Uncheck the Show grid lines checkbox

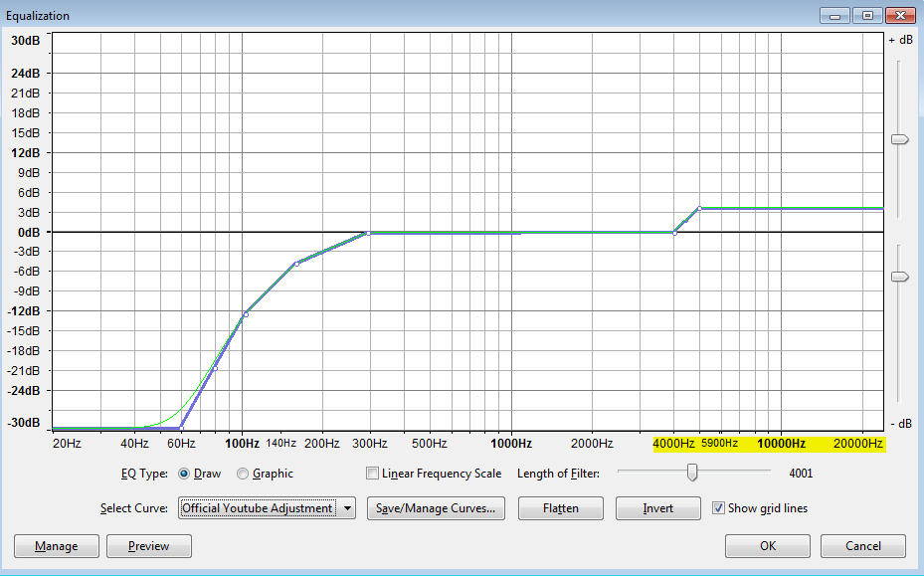pos(718,508)
